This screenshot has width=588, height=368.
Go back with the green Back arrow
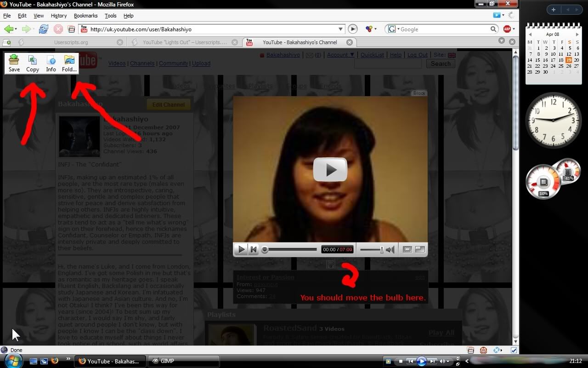coord(8,29)
